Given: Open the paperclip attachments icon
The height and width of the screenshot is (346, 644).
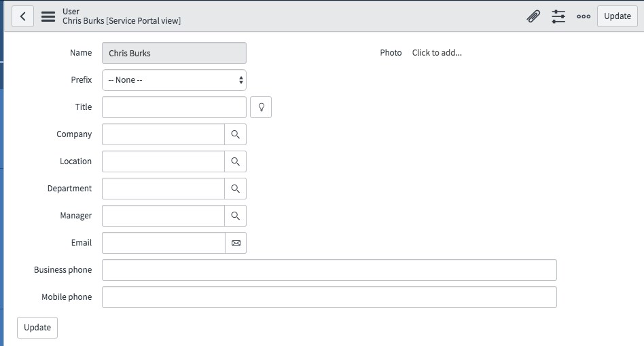Looking at the screenshot, I should tap(533, 16).
